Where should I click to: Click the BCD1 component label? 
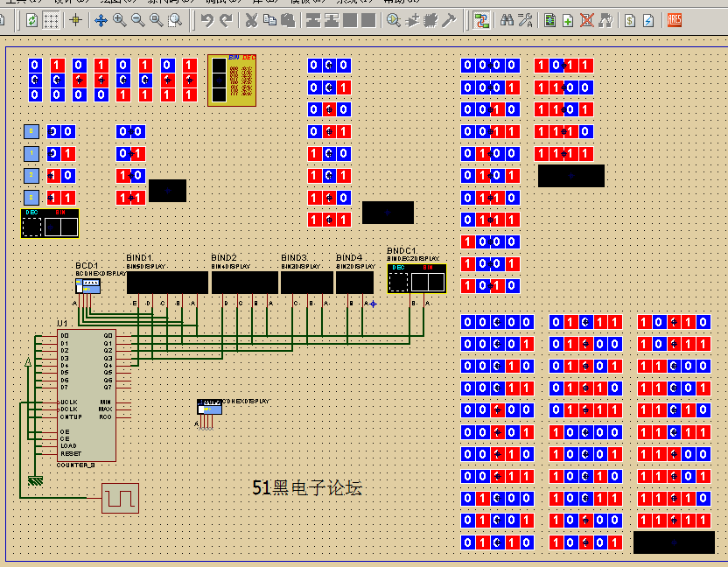[87, 266]
